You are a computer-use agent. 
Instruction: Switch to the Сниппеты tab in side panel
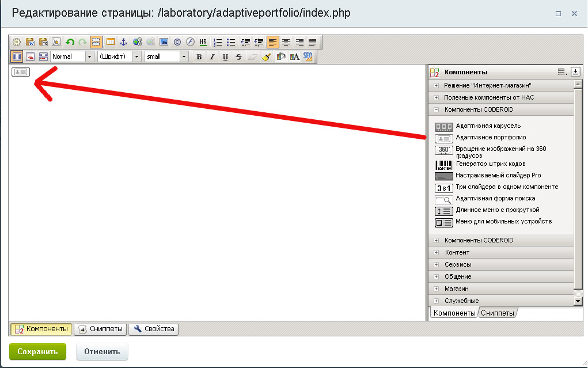pos(498,313)
